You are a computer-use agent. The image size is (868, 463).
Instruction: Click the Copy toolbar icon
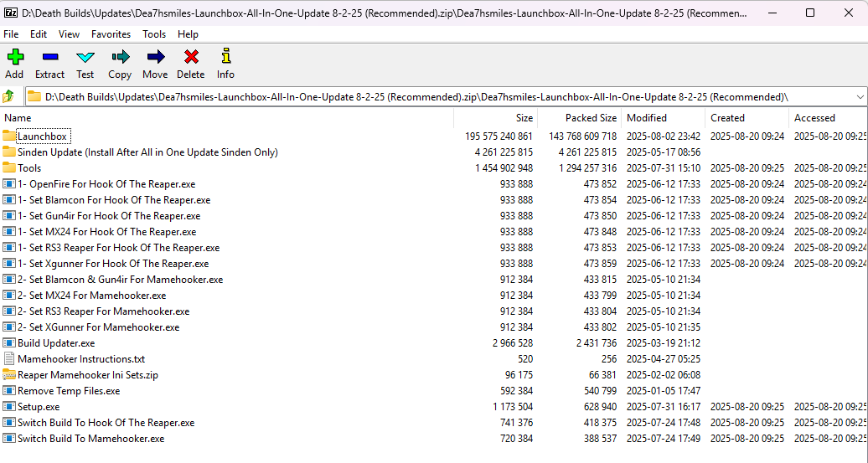point(120,57)
